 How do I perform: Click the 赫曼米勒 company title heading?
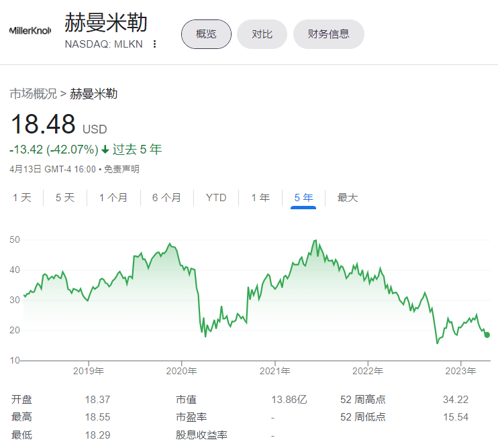(106, 23)
